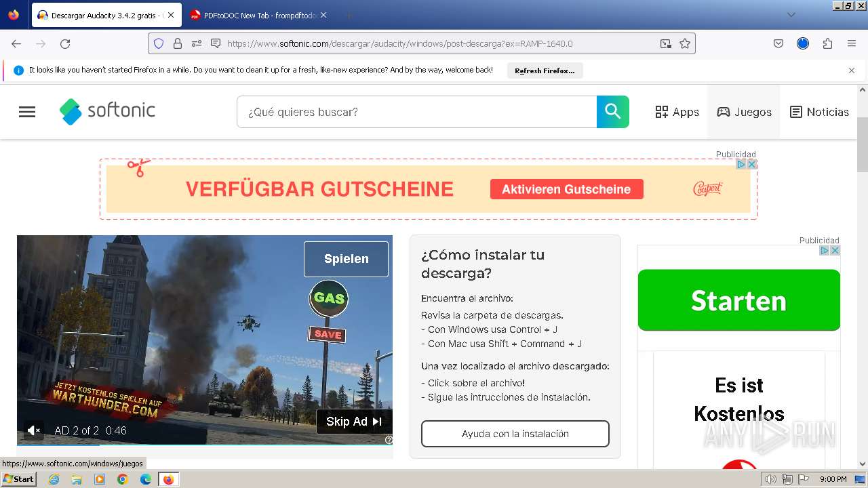Click the Firefox icon in title bar
Image resolution: width=868 pixels, height=488 pixels.
pyautogui.click(x=14, y=14)
